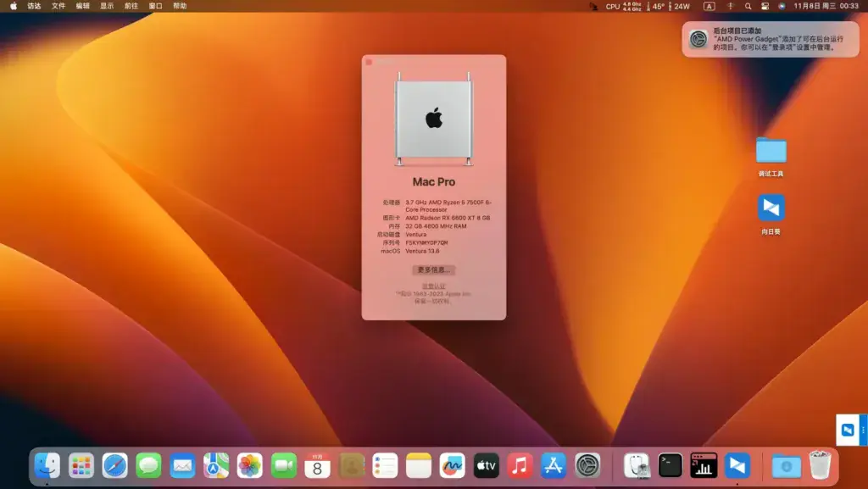Open Calendar icon showing 8
868x489 pixels.
(x=317, y=466)
